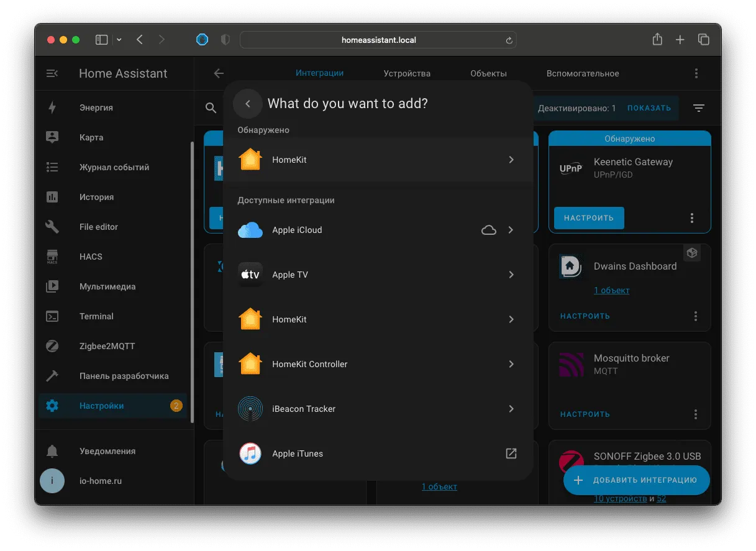The height and width of the screenshot is (551, 756).
Task: Click НАСТРОИТЬ on Mosquitto broker card
Action: pyautogui.click(x=585, y=414)
